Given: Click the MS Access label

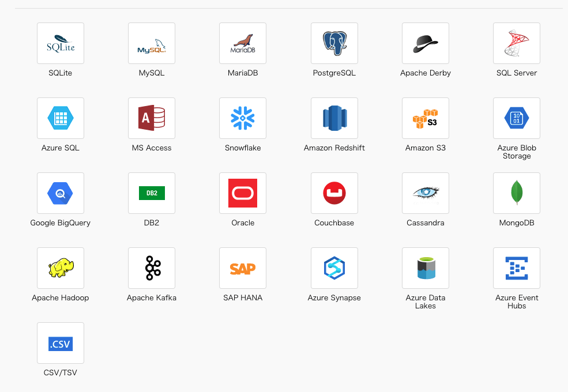Looking at the screenshot, I should coord(152,148).
